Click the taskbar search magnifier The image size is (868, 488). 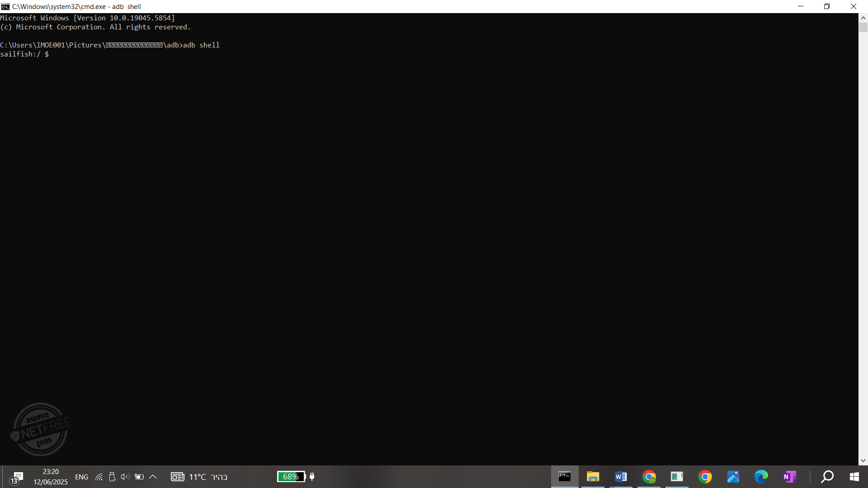click(x=827, y=477)
